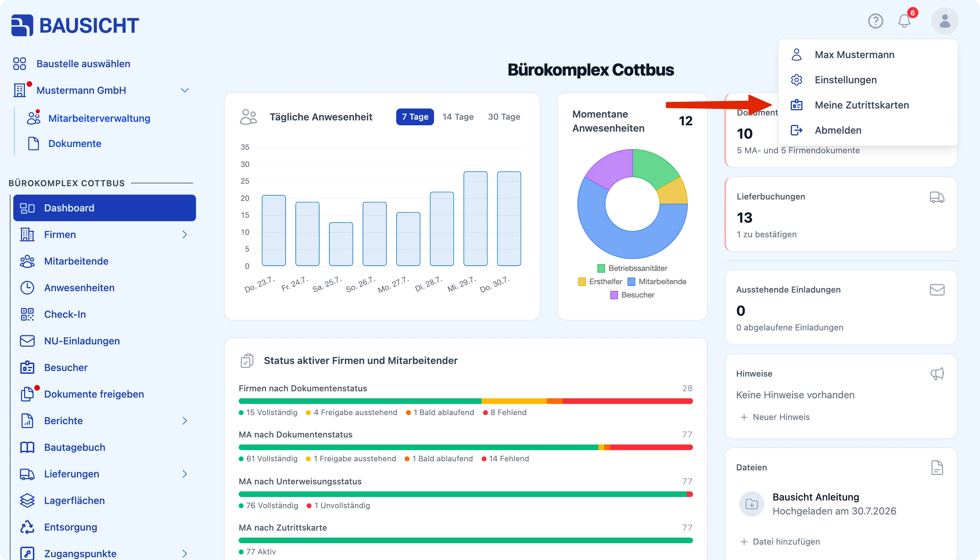The image size is (980, 560).
Task: Expand the Berichte submenu chevron
Action: point(184,421)
